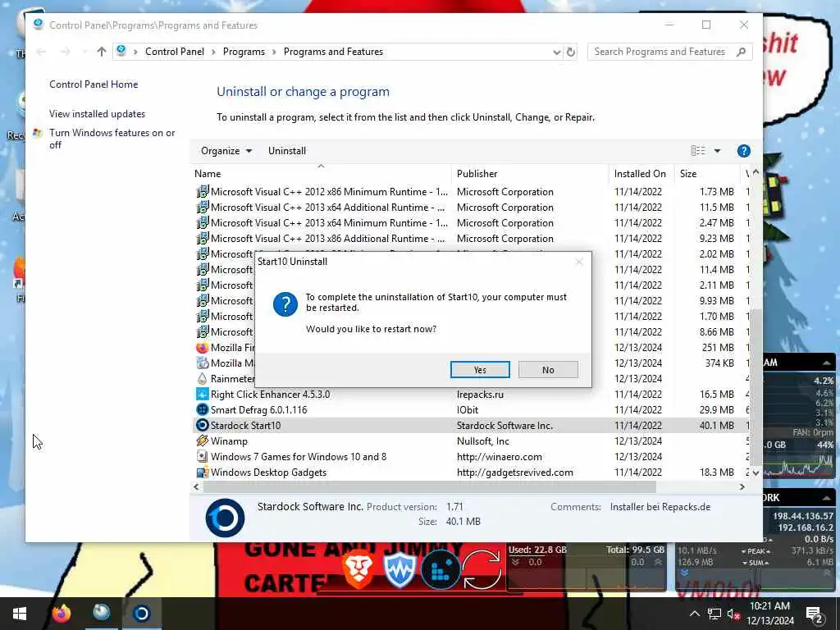The height and width of the screenshot is (630, 840).
Task: Open the Start10 taskbar icon
Action: pyautogui.click(x=141, y=614)
